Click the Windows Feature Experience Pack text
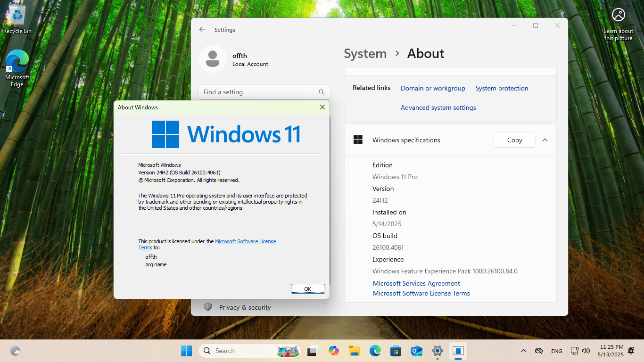 445,271
